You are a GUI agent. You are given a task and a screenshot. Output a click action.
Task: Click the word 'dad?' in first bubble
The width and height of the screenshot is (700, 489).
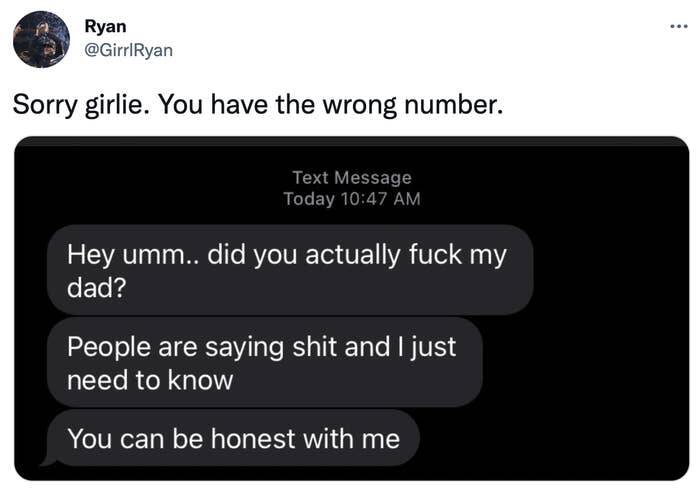tap(94, 288)
